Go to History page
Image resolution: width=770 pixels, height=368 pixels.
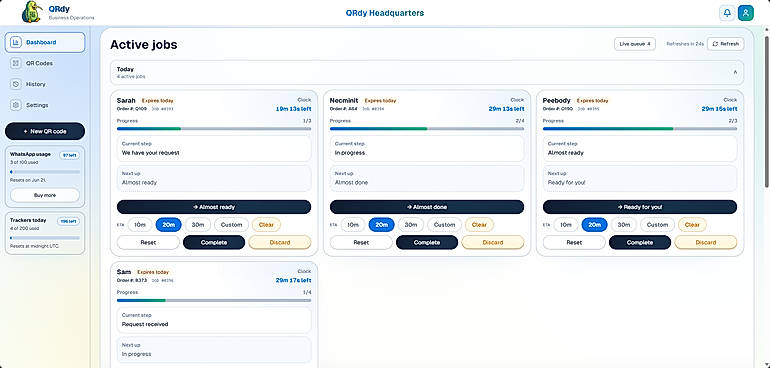click(45, 84)
